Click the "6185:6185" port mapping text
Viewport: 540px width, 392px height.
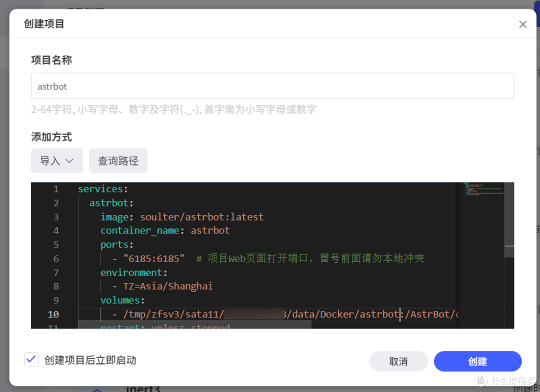(154, 258)
